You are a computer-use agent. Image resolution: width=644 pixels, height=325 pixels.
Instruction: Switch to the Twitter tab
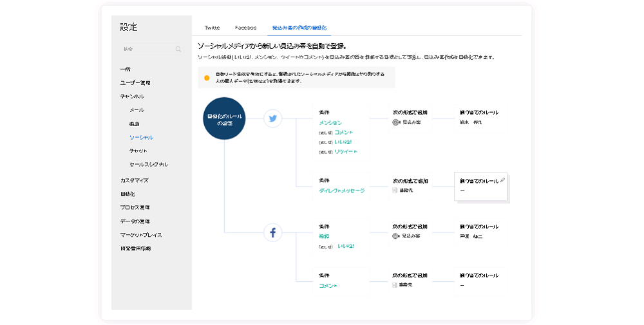213,28
